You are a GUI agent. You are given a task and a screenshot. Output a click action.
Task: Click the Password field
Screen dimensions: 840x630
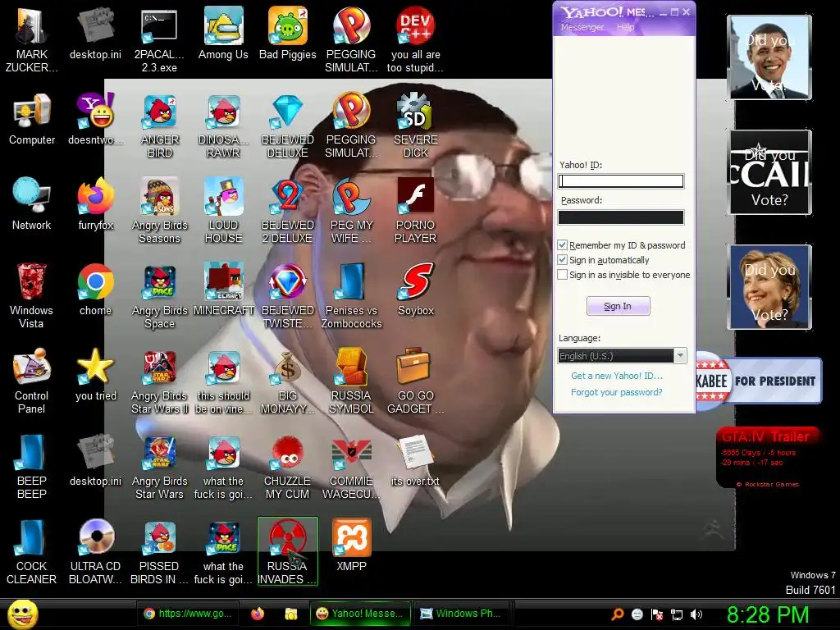[x=621, y=217]
